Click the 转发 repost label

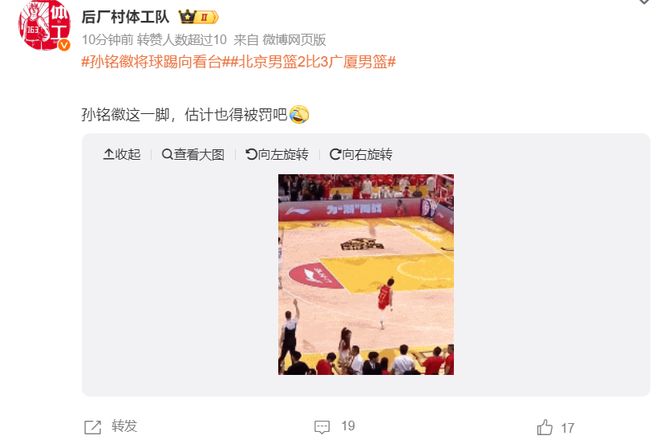(x=124, y=426)
